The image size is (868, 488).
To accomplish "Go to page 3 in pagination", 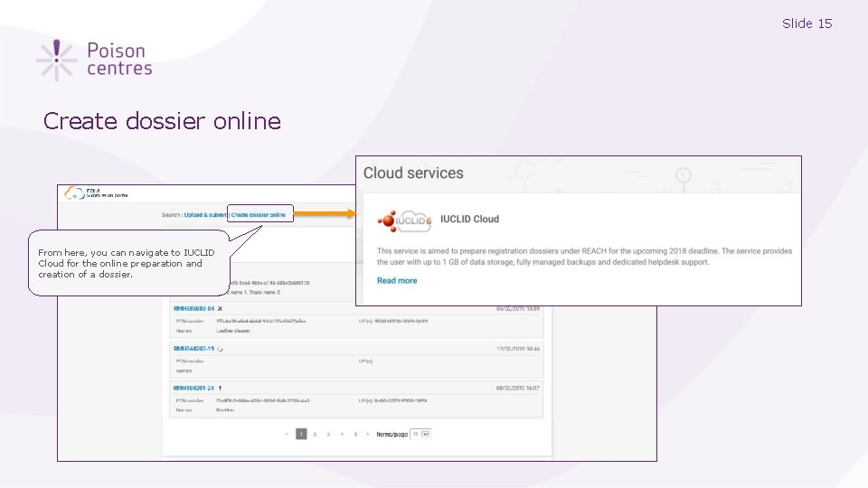I will [x=328, y=435].
